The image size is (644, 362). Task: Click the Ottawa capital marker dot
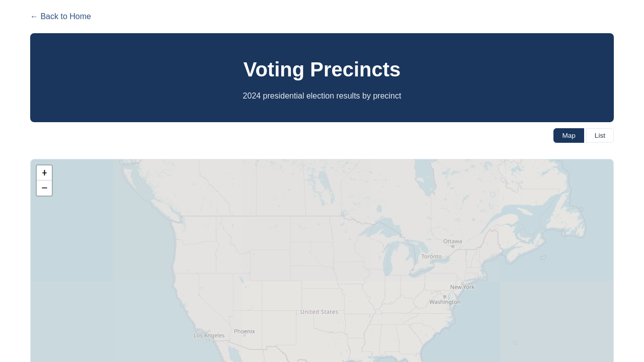click(x=453, y=246)
